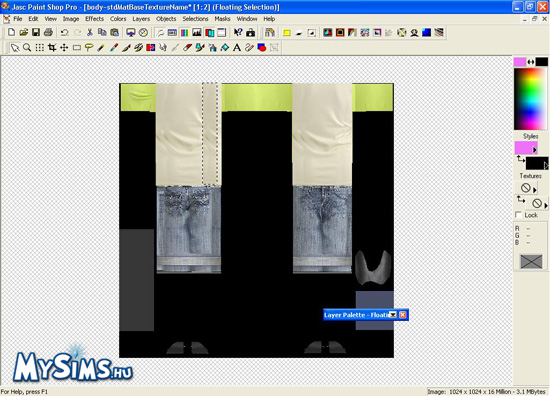
Task: Click the current color preview crossed box
Action: coord(531,261)
